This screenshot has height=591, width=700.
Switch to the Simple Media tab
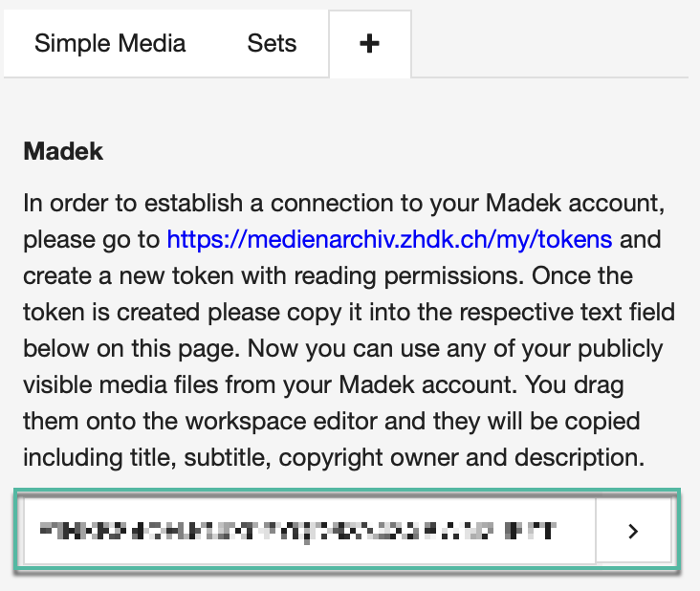click(110, 44)
